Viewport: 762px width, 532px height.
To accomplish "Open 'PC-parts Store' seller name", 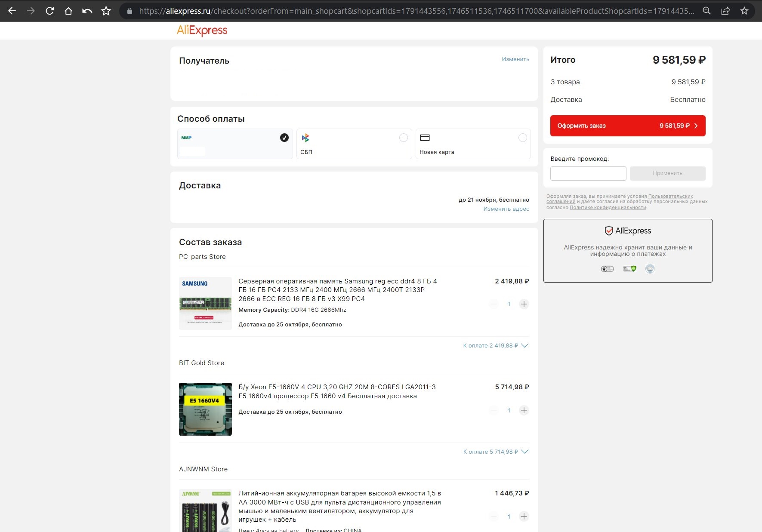I will tap(202, 257).
